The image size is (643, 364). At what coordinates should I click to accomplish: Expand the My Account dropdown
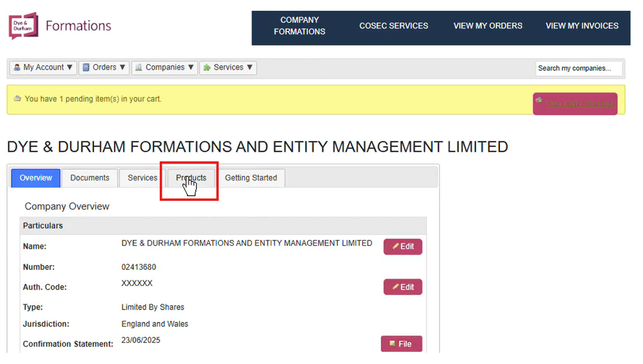click(x=43, y=67)
